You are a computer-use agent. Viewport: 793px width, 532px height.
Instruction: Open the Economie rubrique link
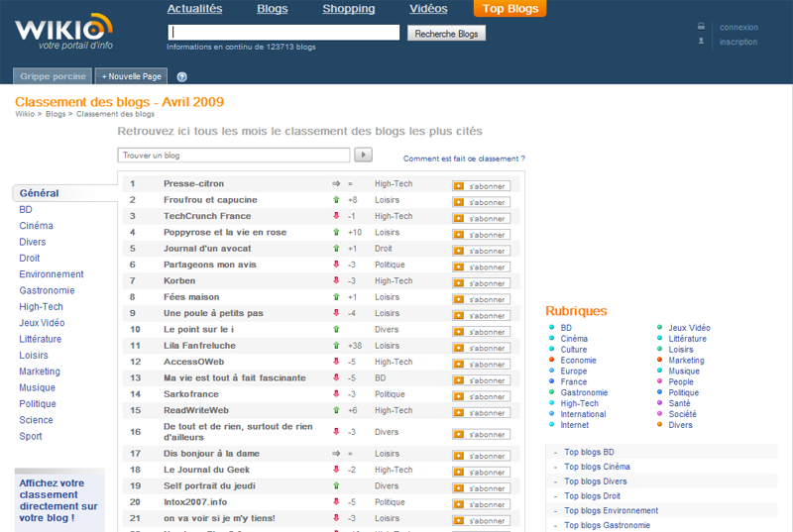578,361
